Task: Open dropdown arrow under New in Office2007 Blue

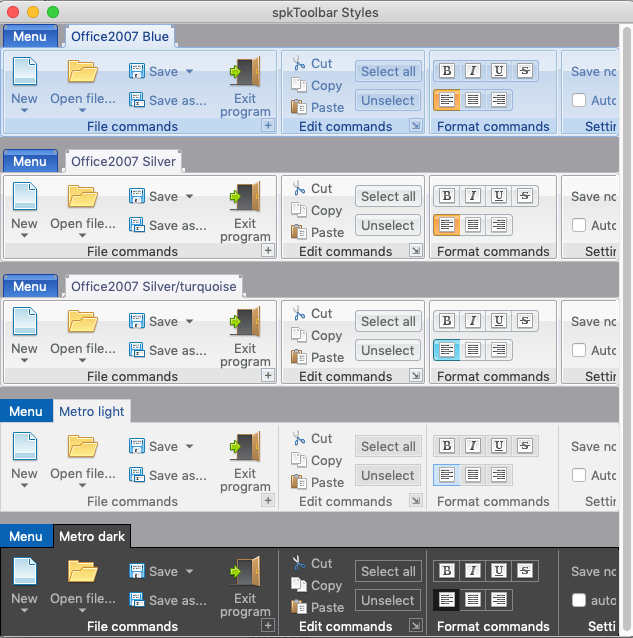Action: pos(24,110)
